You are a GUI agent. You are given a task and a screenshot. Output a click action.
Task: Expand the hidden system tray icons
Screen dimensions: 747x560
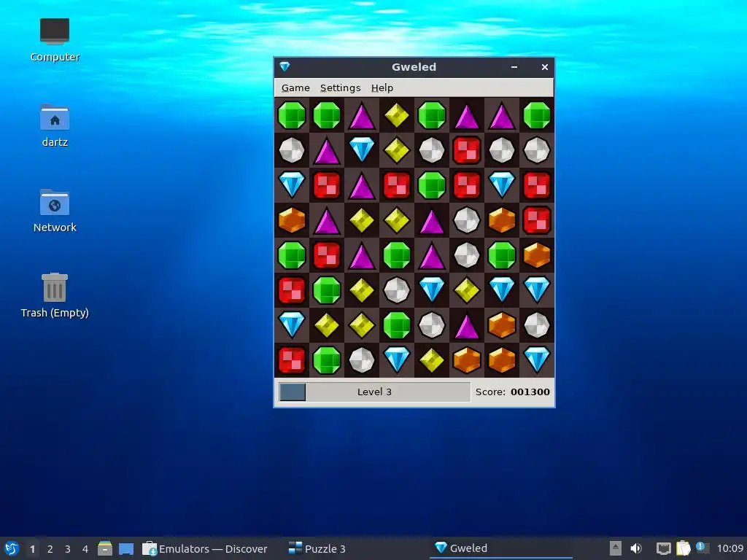coord(616,548)
